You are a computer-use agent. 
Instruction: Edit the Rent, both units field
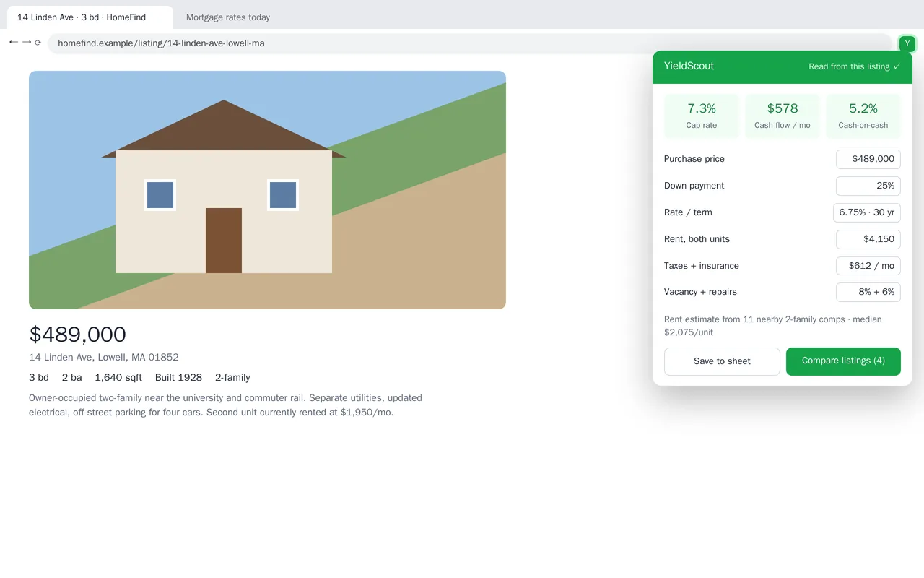point(868,239)
